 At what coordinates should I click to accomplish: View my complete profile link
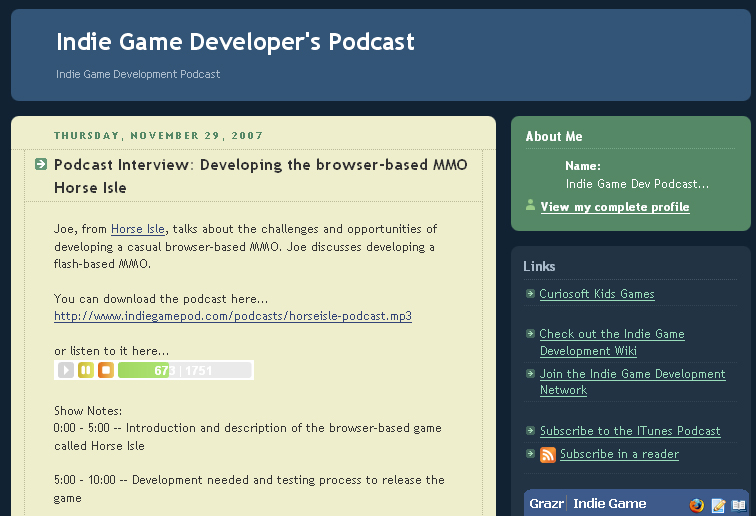click(615, 207)
